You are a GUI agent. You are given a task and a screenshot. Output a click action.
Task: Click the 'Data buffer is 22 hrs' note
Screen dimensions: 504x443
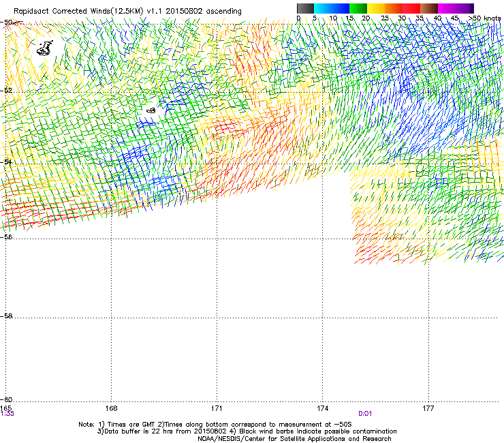pyautogui.click(x=247, y=431)
